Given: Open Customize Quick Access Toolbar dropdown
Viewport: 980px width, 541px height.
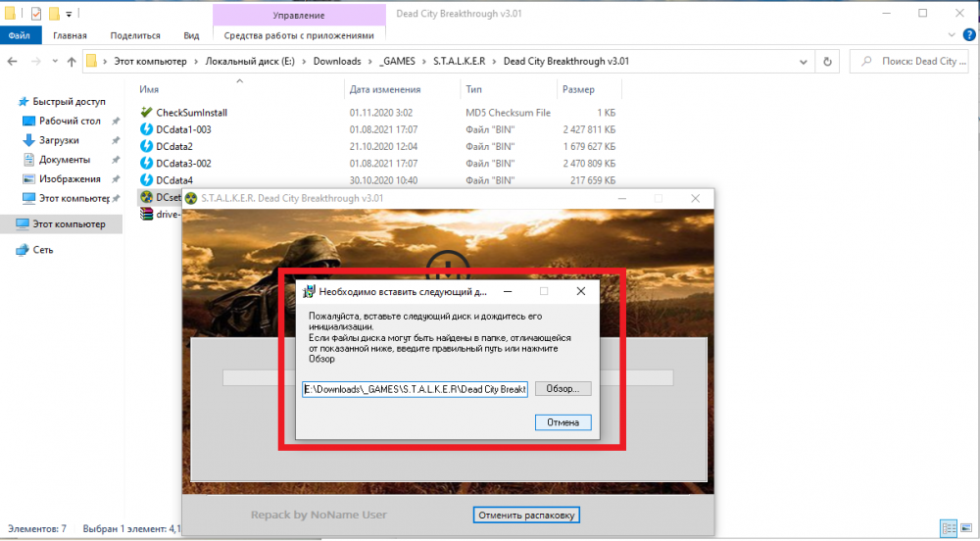Looking at the screenshot, I should [69, 14].
